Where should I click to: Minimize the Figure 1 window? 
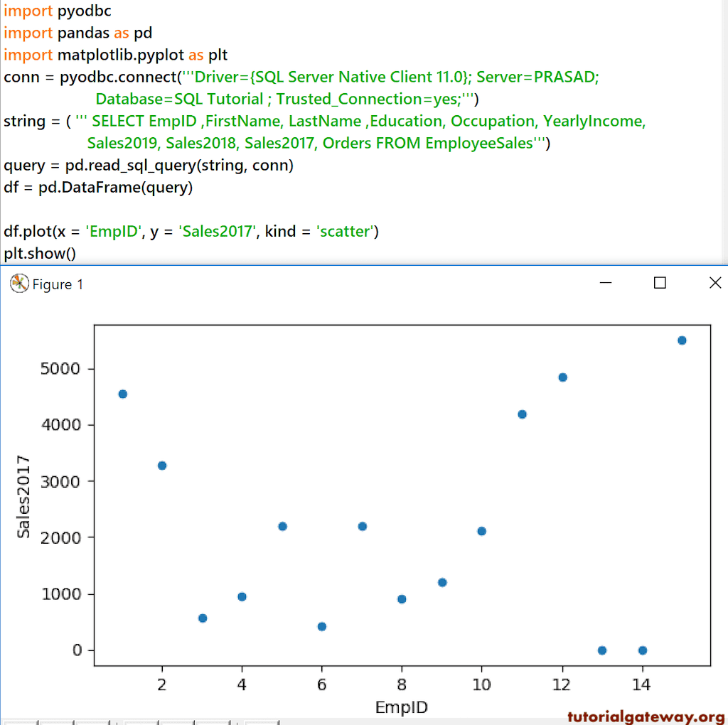click(x=606, y=282)
